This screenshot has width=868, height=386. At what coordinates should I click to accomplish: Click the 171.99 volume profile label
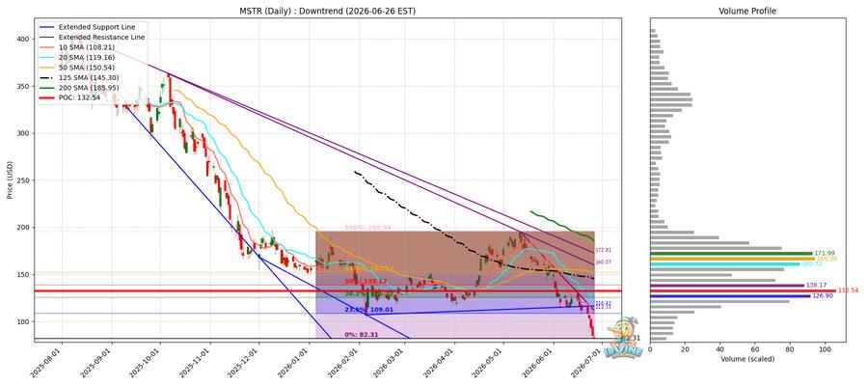(824, 253)
